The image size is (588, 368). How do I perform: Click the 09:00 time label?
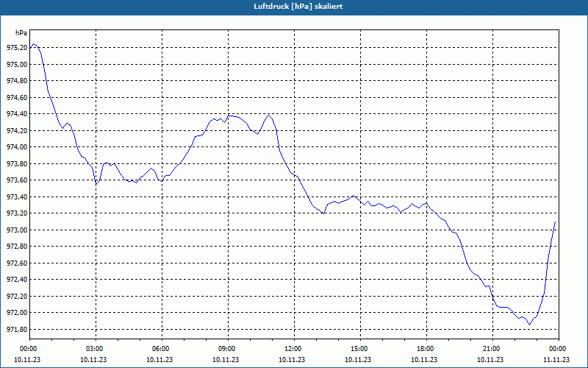tap(228, 349)
